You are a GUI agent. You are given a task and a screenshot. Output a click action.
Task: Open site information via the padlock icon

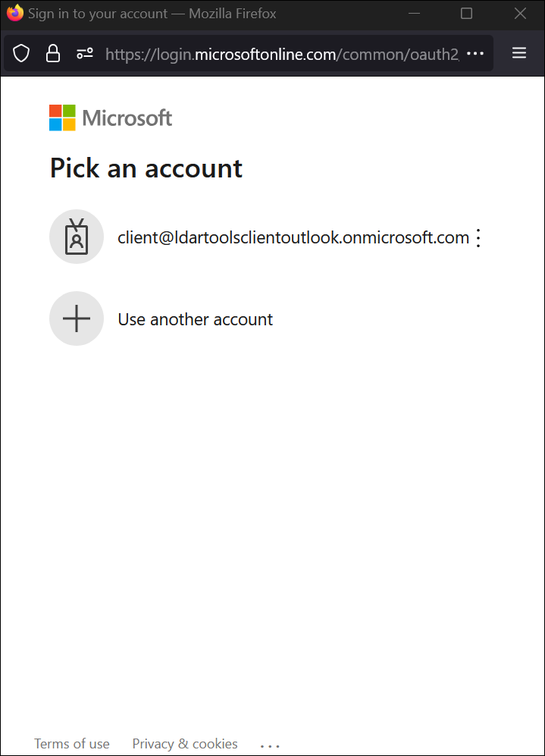click(x=53, y=53)
